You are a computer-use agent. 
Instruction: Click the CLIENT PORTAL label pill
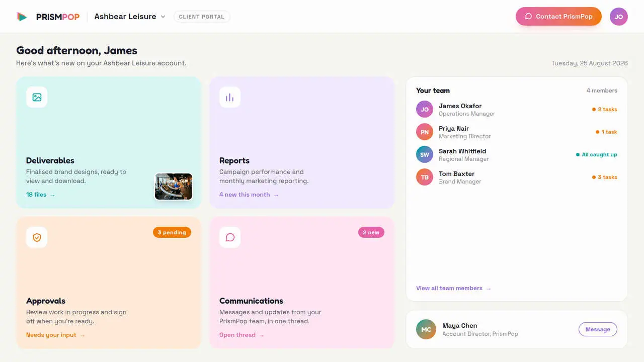pos(202,17)
